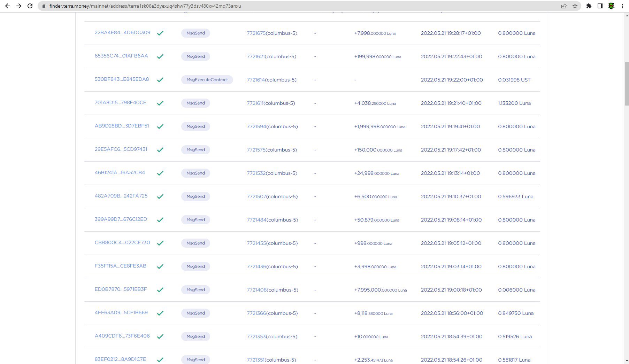Image resolution: width=629 pixels, height=364 pixels.
Task: Open block 7721484 link
Action: click(x=256, y=220)
